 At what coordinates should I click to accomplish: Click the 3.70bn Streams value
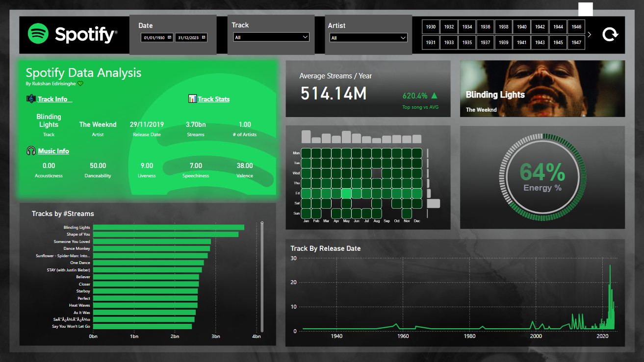(196, 124)
